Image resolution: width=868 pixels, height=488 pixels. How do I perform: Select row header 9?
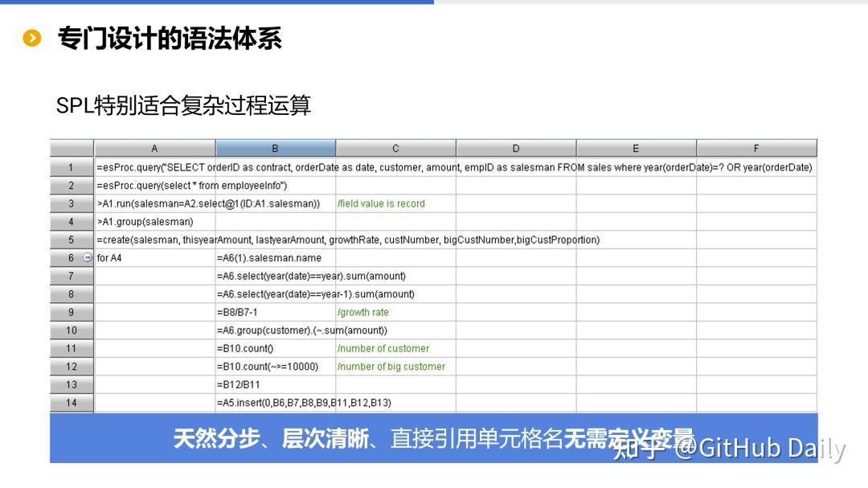point(72,313)
